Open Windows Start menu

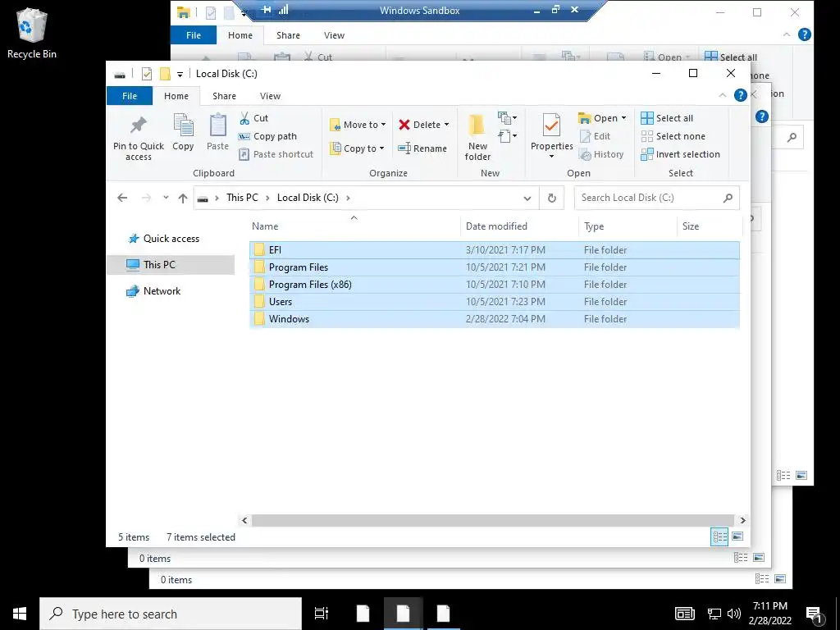click(x=20, y=614)
